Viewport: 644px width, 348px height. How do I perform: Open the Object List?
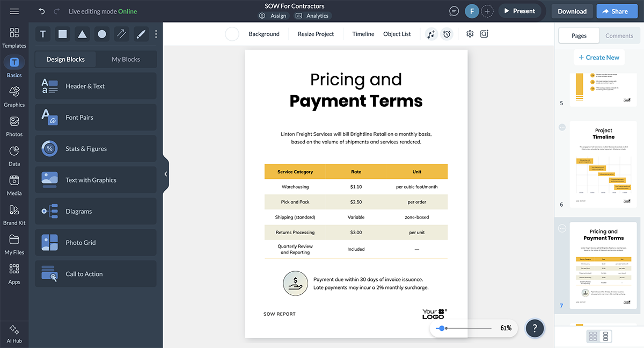point(397,33)
